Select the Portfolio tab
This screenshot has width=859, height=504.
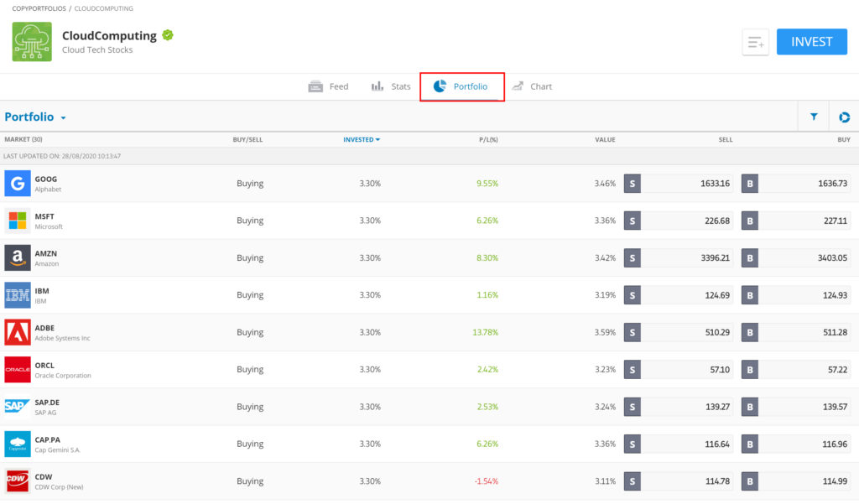tap(462, 86)
